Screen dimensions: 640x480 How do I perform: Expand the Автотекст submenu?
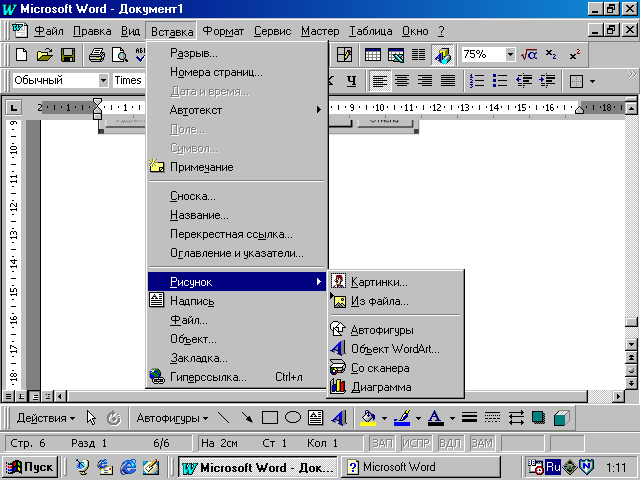[x=237, y=110]
